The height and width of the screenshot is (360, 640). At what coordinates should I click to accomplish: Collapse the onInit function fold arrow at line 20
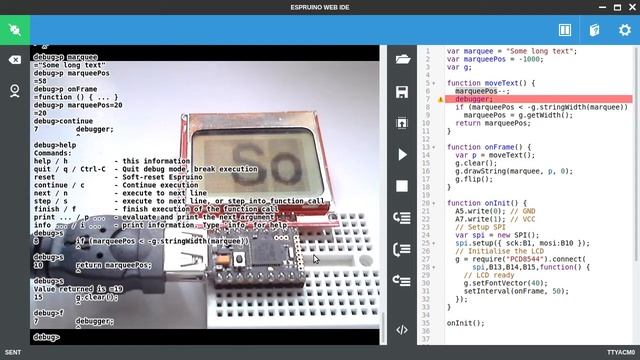(434, 203)
